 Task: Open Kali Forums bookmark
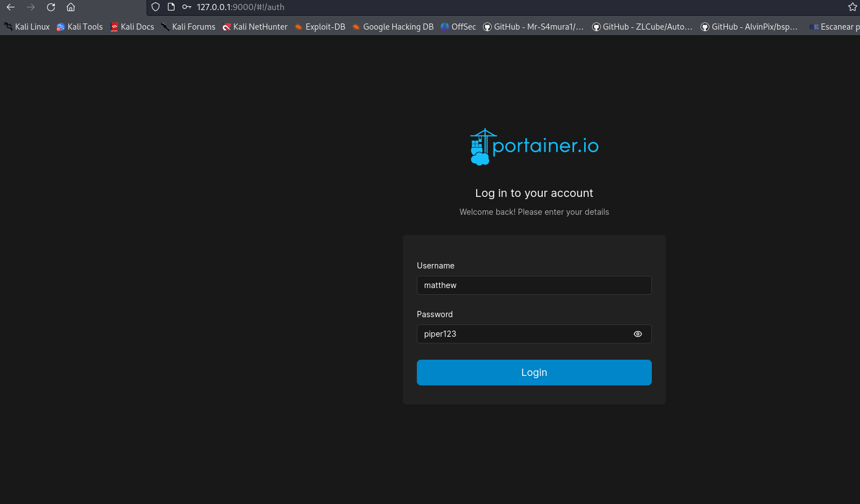tap(188, 27)
